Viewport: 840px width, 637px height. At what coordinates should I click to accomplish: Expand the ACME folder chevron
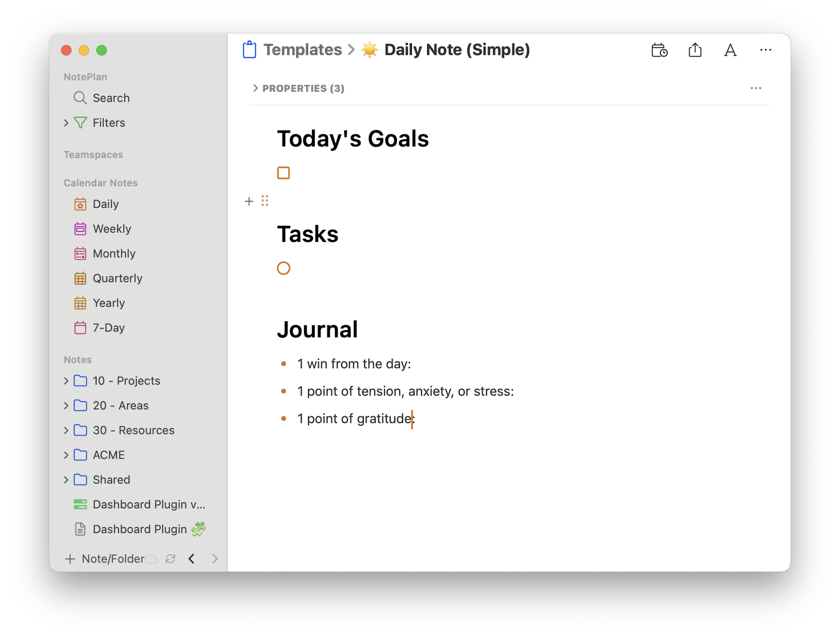tap(66, 455)
